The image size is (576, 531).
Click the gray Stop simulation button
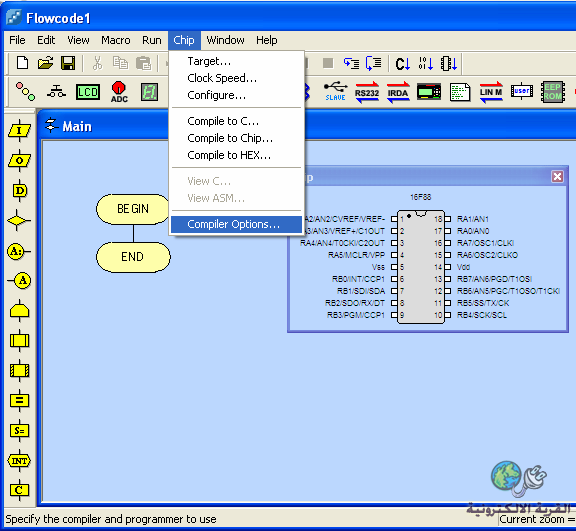point(328,63)
